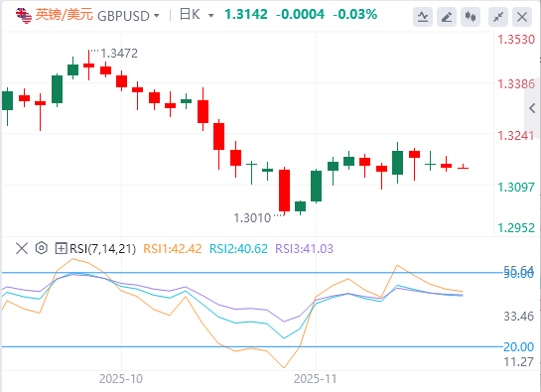The height and width of the screenshot is (392, 541).
Task: Click the UK/US flag currency pair icon
Action: tap(24, 15)
